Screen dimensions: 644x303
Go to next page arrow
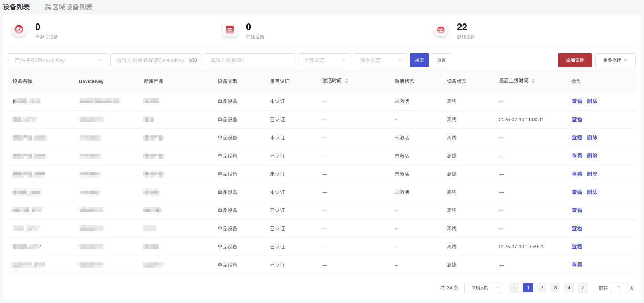coord(582,288)
